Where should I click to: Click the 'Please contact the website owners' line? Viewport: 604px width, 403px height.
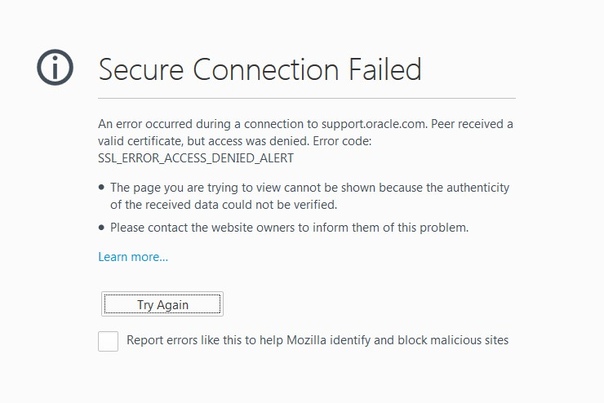[289, 227]
